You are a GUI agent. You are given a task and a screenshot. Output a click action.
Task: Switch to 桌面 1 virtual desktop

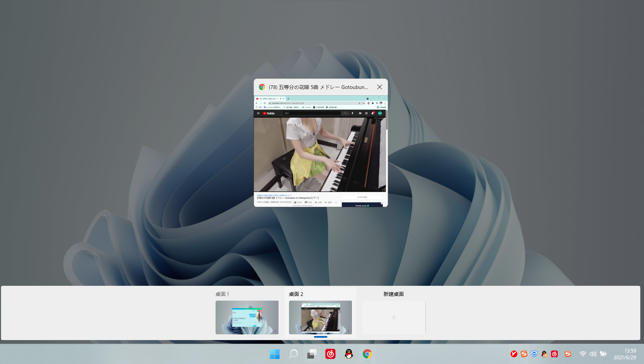point(247,317)
